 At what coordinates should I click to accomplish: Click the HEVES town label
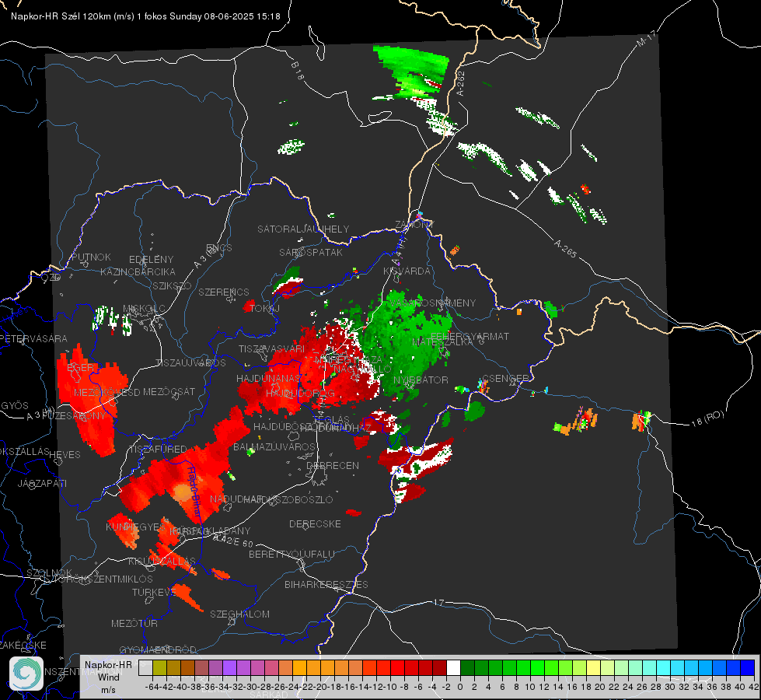[x=65, y=455]
